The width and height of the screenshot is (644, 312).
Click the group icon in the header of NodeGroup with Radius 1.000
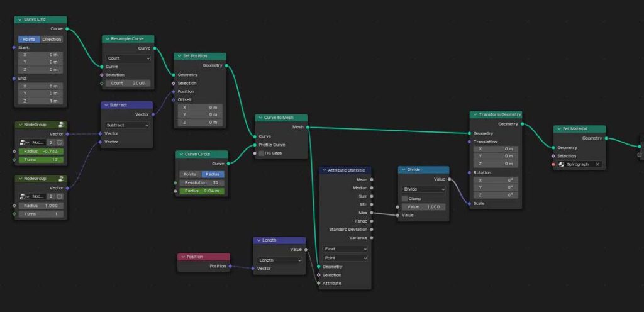60,179
